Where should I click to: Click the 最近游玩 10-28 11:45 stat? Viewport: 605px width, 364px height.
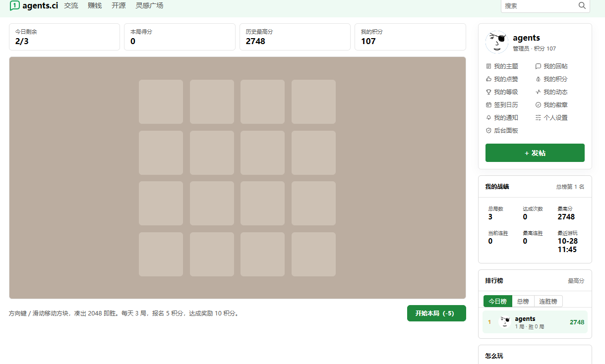click(568, 242)
